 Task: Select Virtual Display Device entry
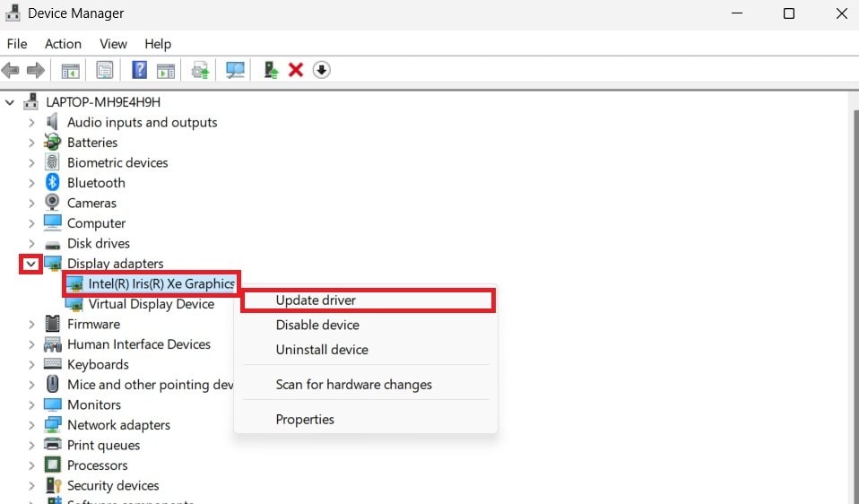tap(152, 304)
